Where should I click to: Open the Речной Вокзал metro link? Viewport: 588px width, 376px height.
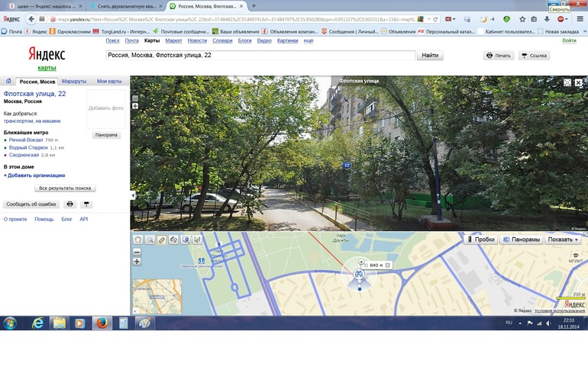pyautogui.click(x=26, y=140)
